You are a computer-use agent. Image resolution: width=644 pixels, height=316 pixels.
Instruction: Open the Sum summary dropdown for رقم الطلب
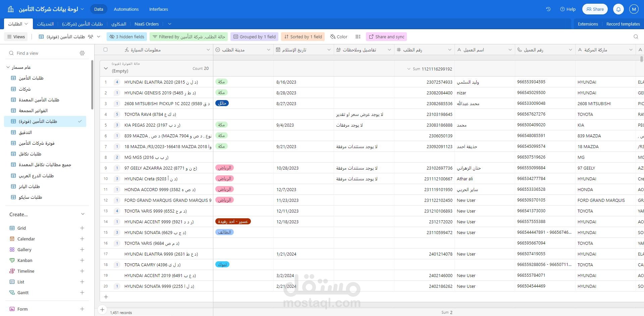pos(409,69)
